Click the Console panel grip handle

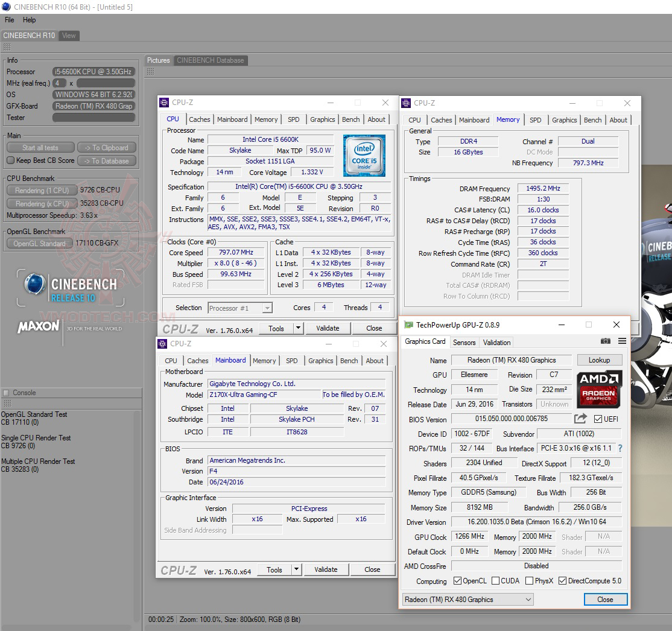click(7, 404)
